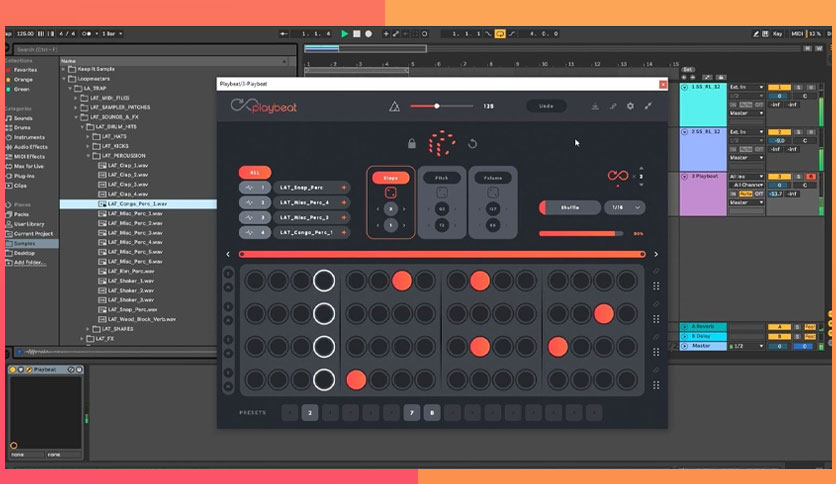Toggle the white-ringed fourth step in row one
The height and width of the screenshot is (484, 836).
pos(324,281)
